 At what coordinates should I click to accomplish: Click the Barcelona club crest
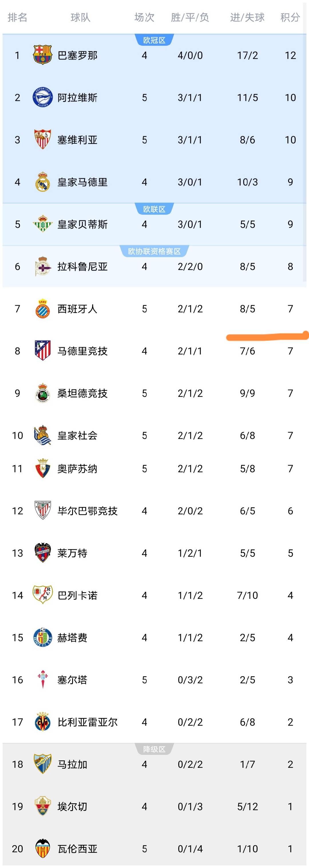tap(42, 55)
